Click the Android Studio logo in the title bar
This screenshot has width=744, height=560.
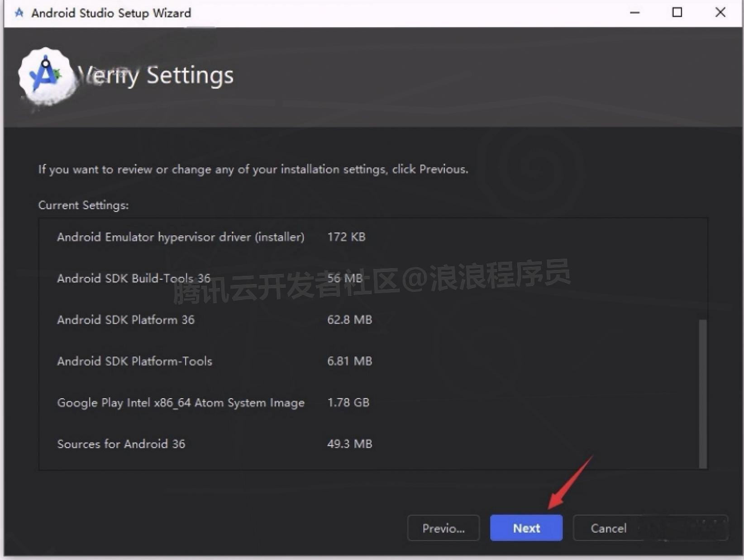pos(19,13)
